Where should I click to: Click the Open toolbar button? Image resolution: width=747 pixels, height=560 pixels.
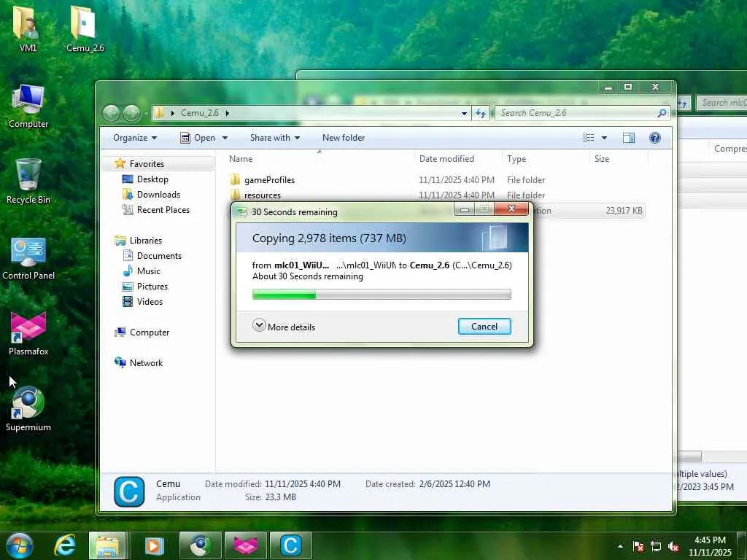198,138
